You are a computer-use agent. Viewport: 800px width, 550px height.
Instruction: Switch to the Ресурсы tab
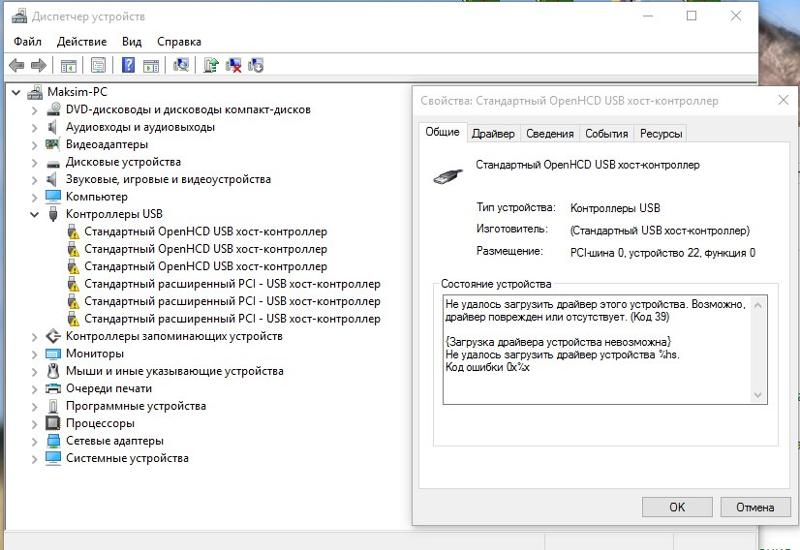click(660, 134)
